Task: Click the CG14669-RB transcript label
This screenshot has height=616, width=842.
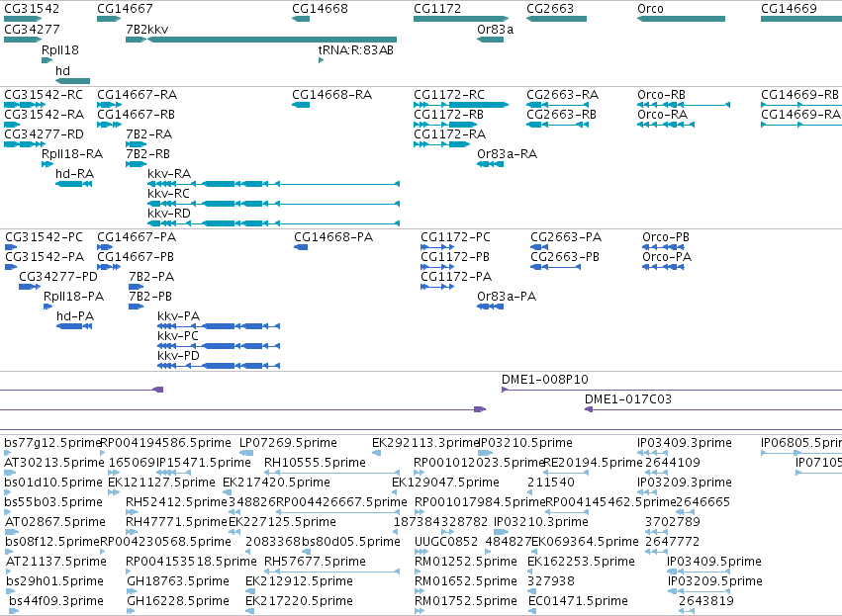Action: (799, 95)
